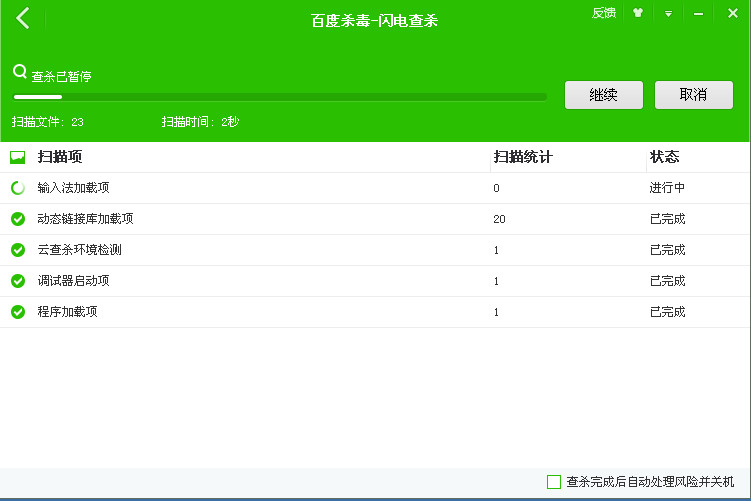Click the 反馈 feedback link

[x=603, y=13]
